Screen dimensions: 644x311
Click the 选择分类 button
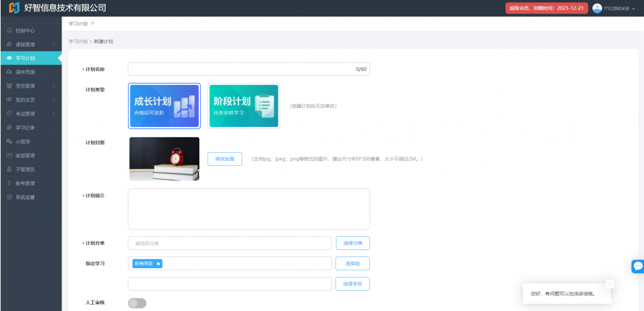352,243
